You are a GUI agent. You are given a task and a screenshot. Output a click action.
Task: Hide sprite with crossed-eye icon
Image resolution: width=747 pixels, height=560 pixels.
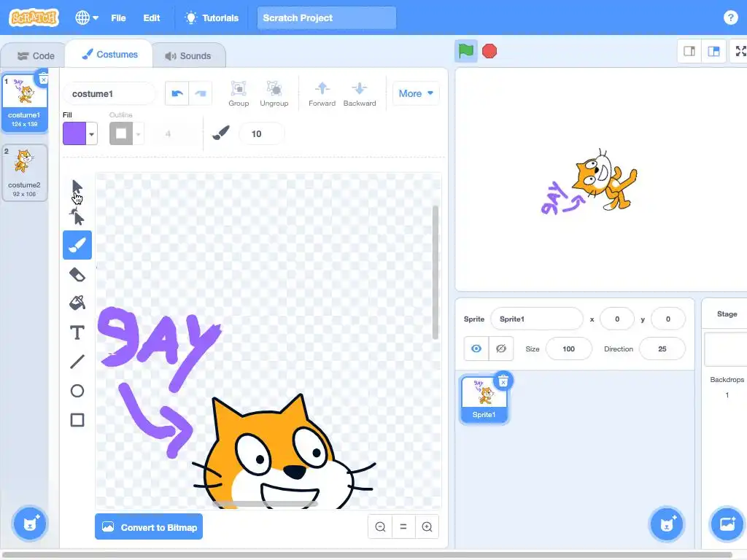coord(501,349)
